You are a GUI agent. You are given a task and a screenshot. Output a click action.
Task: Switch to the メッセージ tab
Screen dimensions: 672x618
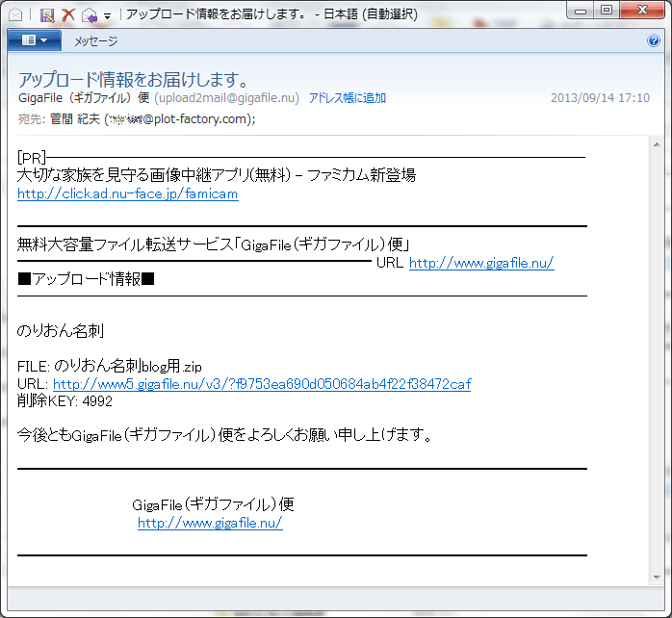[95, 41]
